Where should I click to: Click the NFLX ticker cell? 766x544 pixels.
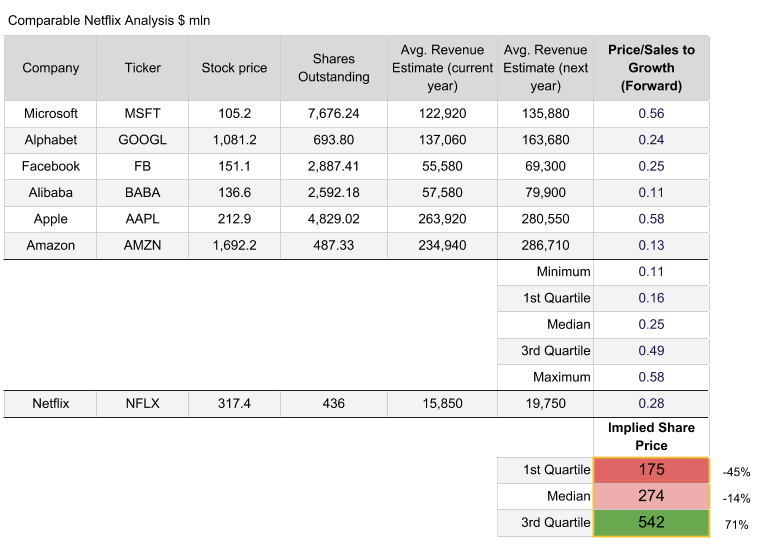click(x=142, y=404)
